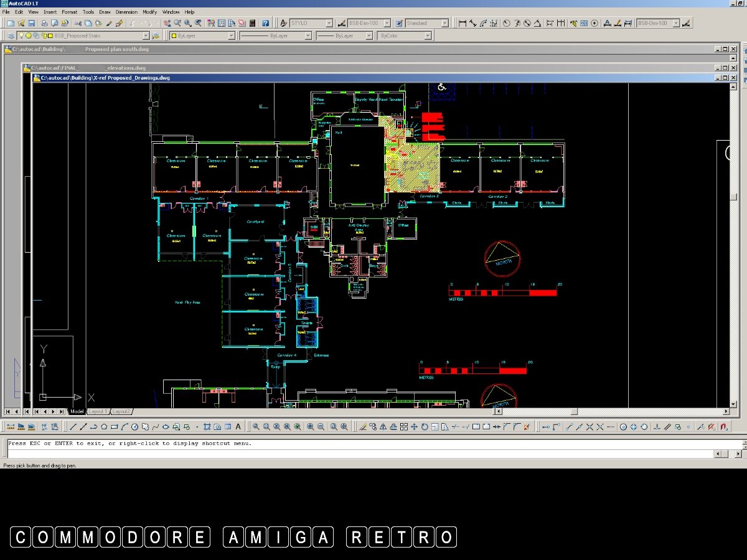Select the Multiline Text tool
Image resolution: width=747 pixels, height=560 pixels.
pyautogui.click(x=238, y=427)
